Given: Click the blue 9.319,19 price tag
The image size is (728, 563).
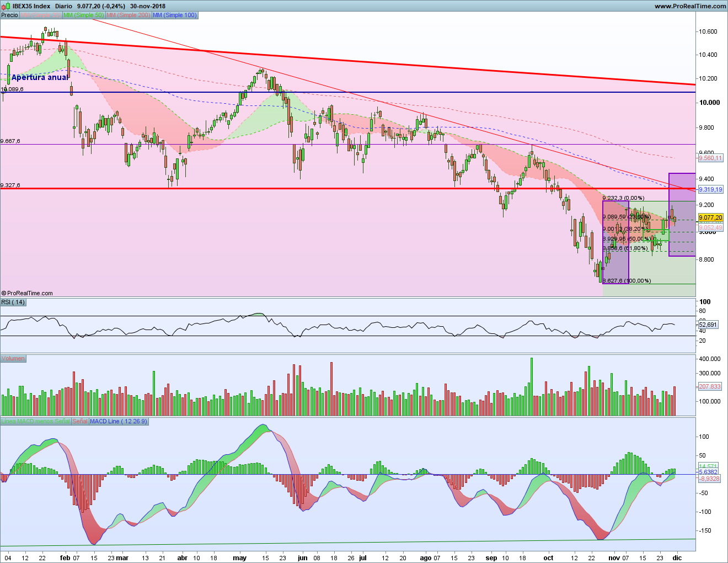Looking at the screenshot, I should click(710, 189).
